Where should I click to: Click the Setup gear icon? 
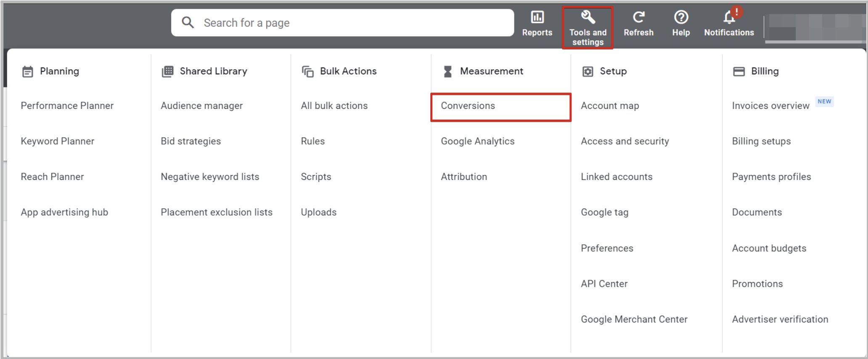coord(587,71)
